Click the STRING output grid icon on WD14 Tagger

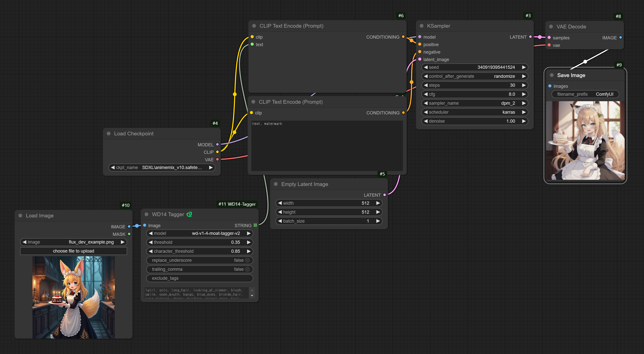coord(255,225)
